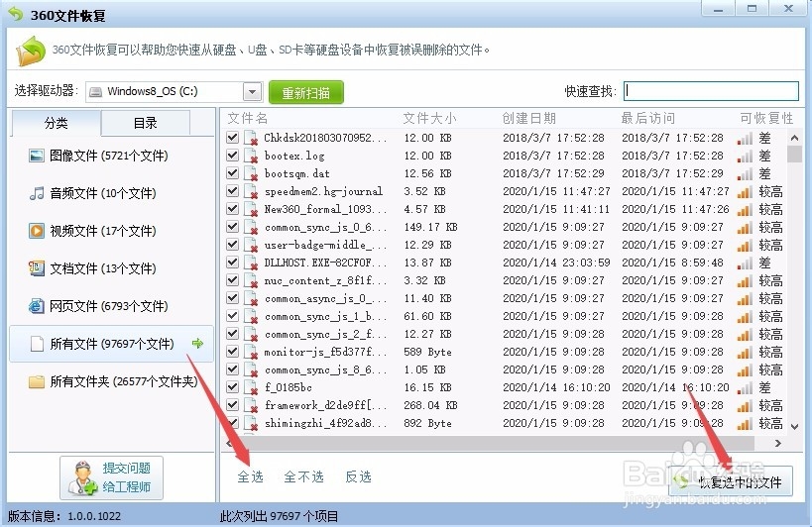The image size is (812, 527).
Task: Sort by 文件大小 column header
Action: point(430,119)
